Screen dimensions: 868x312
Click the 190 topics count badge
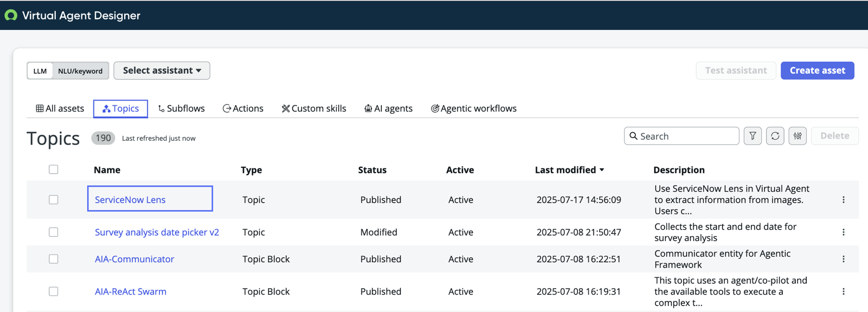click(103, 138)
